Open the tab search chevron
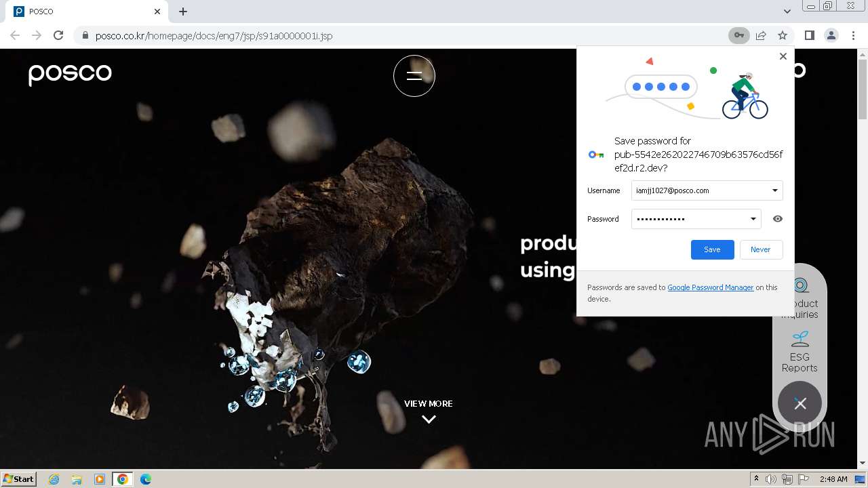868x488 pixels. tap(787, 12)
